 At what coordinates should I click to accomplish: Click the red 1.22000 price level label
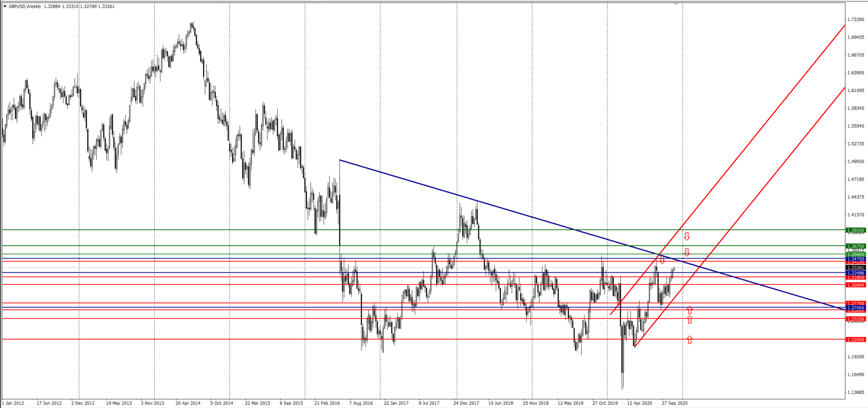(855, 340)
